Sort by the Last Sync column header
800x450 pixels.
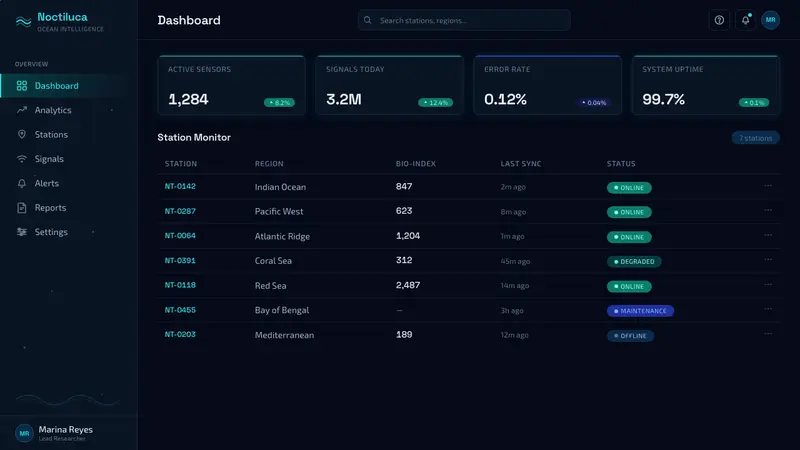pos(521,164)
